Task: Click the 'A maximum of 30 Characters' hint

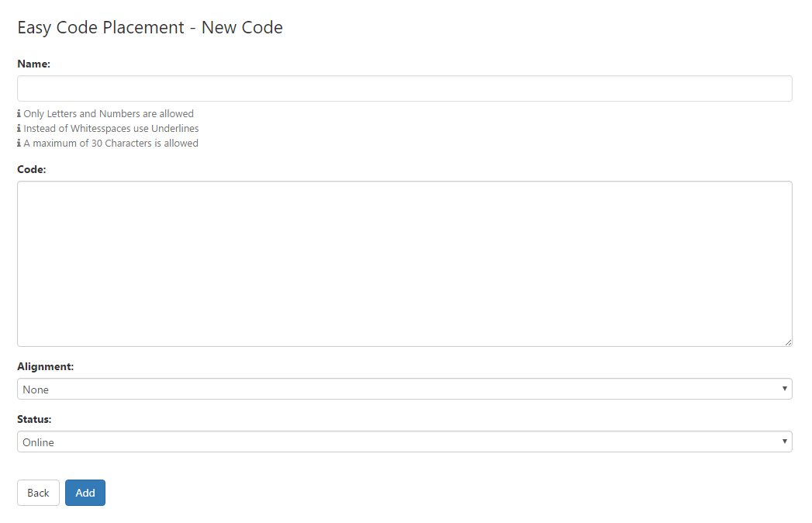Action: [111, 143]
